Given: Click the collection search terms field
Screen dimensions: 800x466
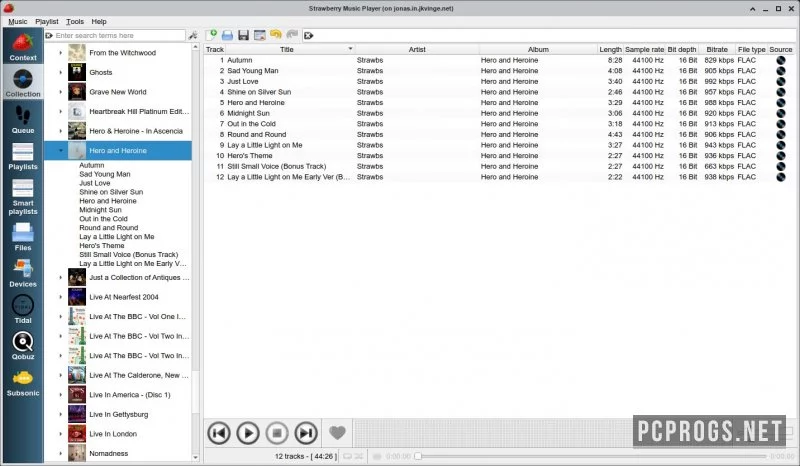Looking at the screenshot, I should [x=115, y=35].
